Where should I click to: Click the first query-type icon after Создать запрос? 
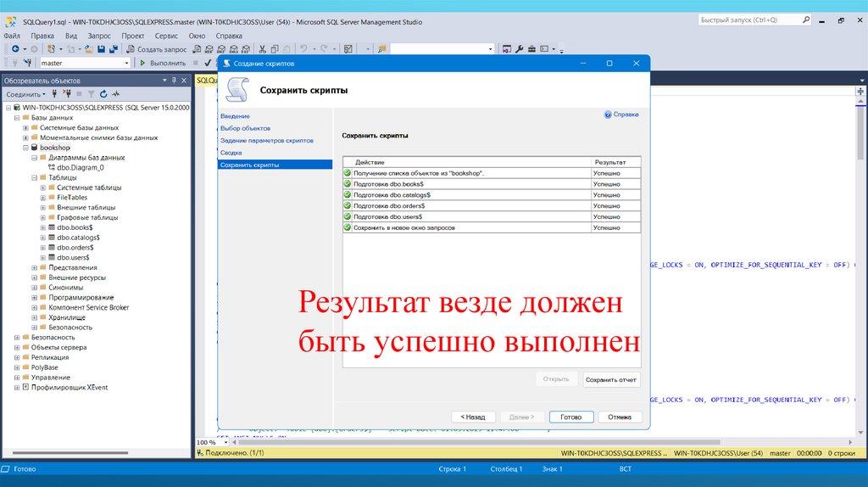(x=197, y=49)
